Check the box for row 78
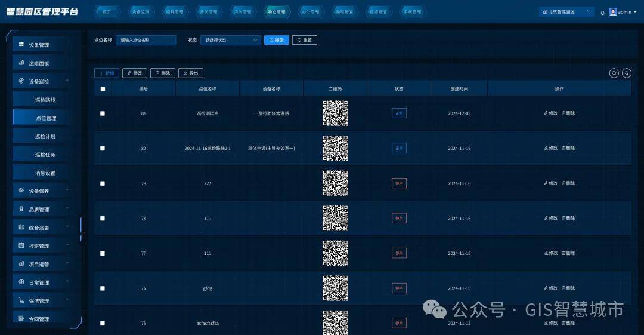The image size is (644, 335). tap(103, 219)
